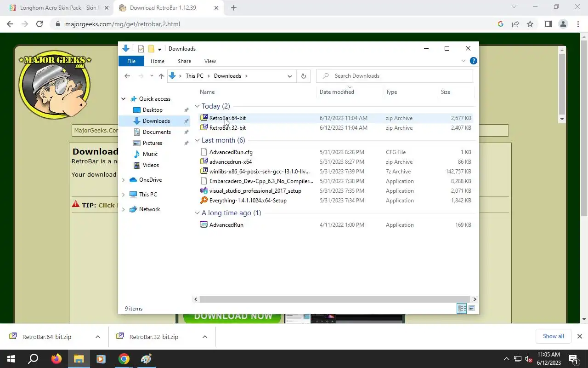Open the File menu in Explorer
Viewport: 588px width, 368px height.
pos(131,61)
